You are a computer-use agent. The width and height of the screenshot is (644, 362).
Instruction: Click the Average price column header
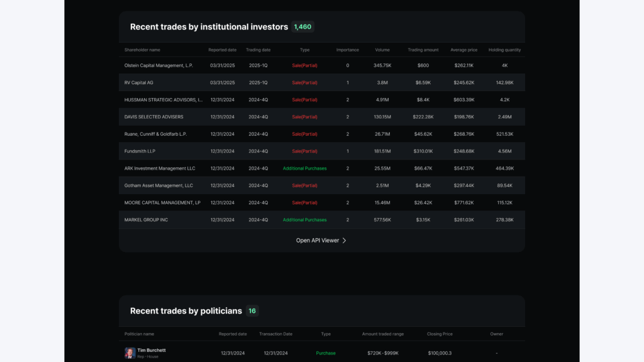(x=464, y=50)
